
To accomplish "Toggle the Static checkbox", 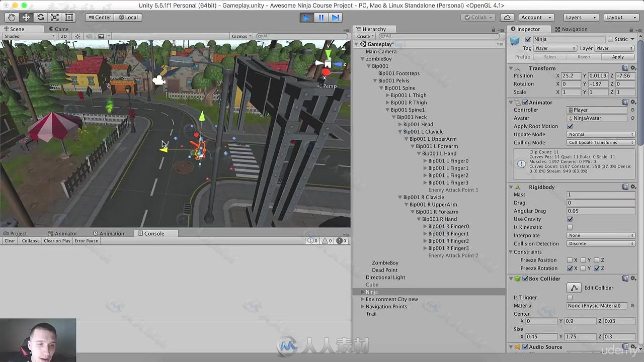I will 610,39.
